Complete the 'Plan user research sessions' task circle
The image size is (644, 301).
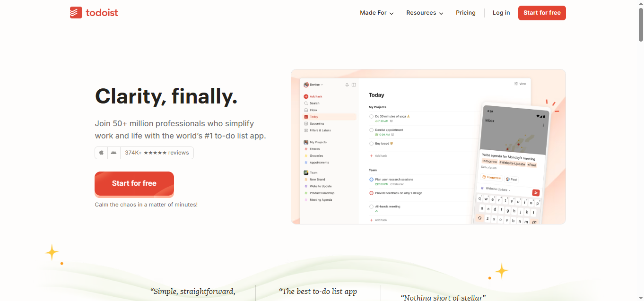[372, 180]
